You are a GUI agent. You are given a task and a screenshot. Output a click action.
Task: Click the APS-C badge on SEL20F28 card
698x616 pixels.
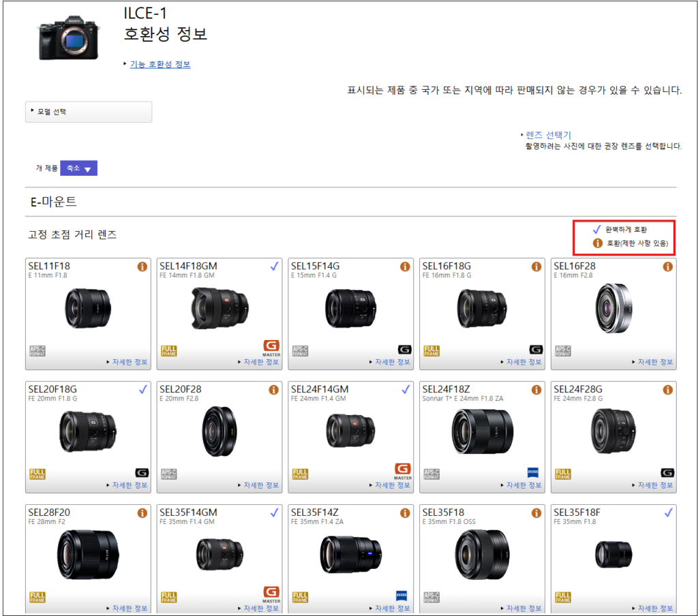(169, 474)
